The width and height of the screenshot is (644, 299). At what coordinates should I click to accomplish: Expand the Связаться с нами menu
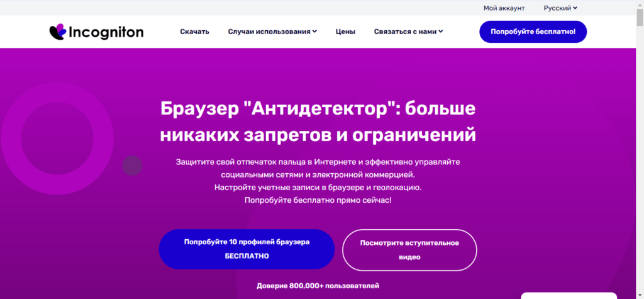[408, 31]
